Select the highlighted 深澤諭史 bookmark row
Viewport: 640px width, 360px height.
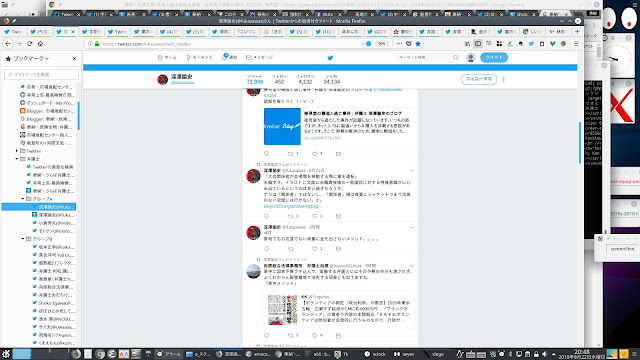point(39,207)
